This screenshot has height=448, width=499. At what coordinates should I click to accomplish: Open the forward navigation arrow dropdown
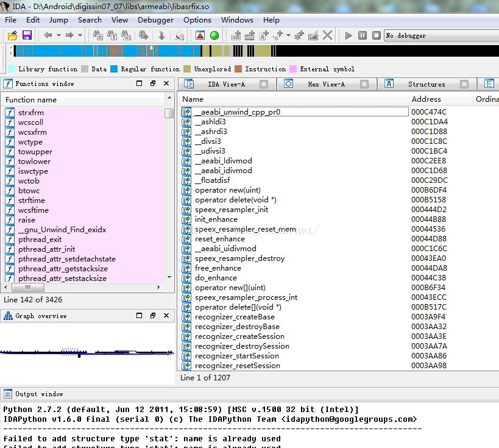pyautogui.click(x=80, y=36)
